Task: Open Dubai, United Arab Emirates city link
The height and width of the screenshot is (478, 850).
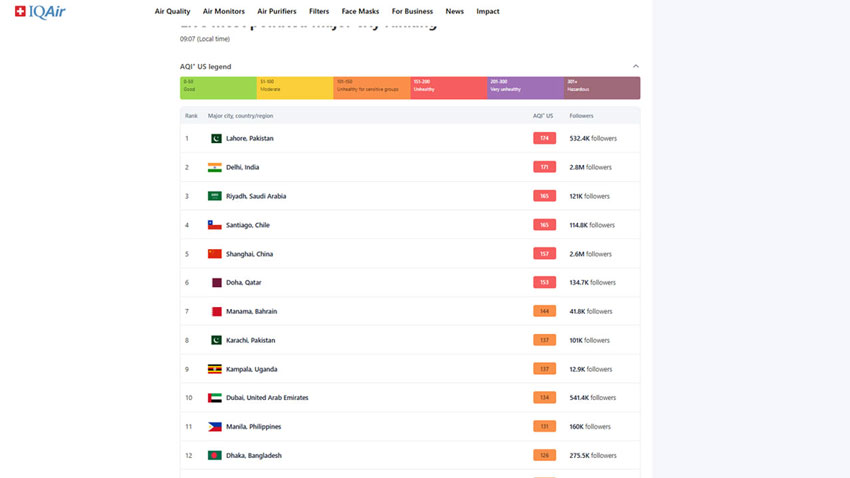Action: 267,398
